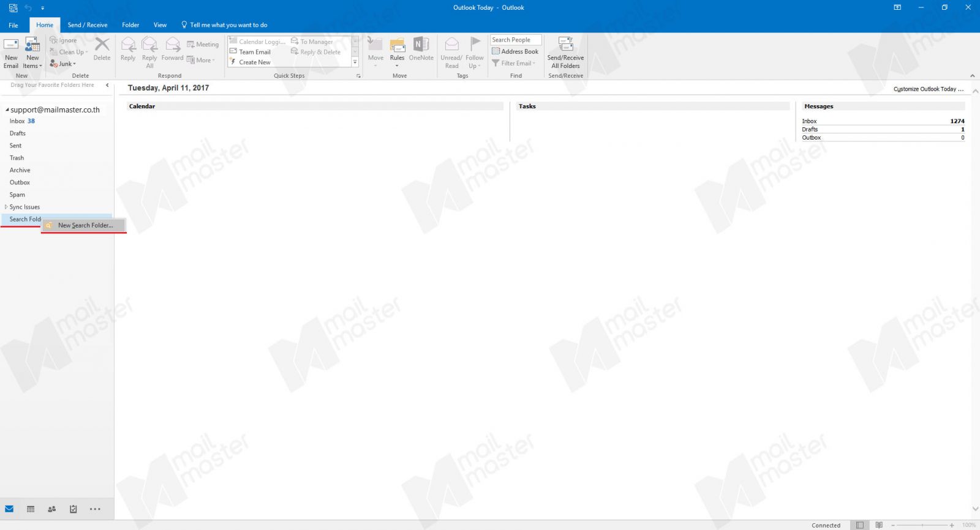Open the Trash folder

point(17,158)
